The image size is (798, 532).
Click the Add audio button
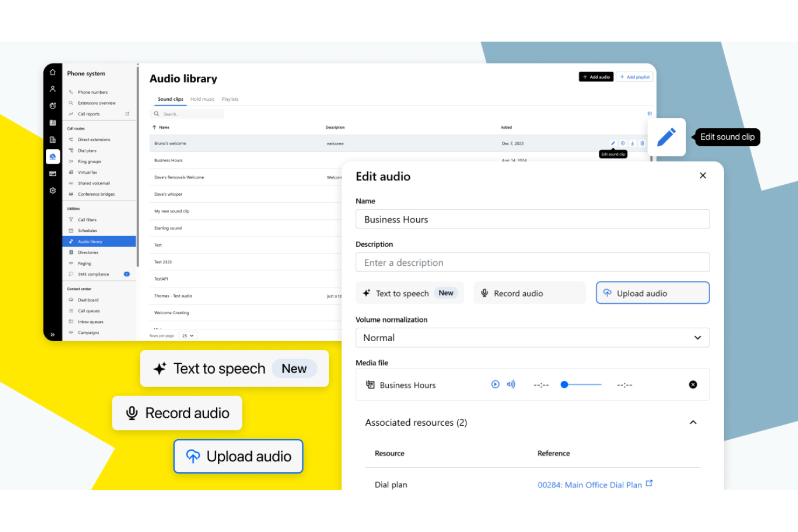coord(596,77)
